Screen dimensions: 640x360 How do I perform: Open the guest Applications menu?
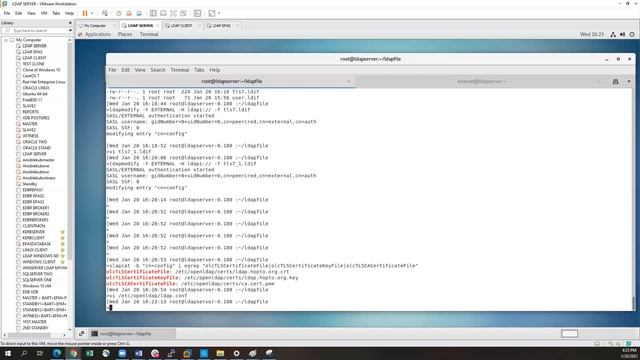pyautogui.click(x=98, y=34)
